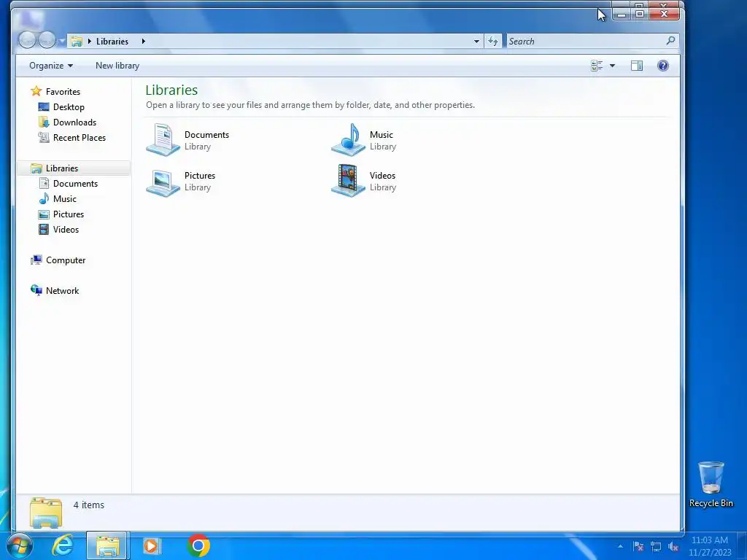Launch Windows Media Player from taskbar
Image resolution: width=747 pixels, height=560 pixels.
[152, 545]
